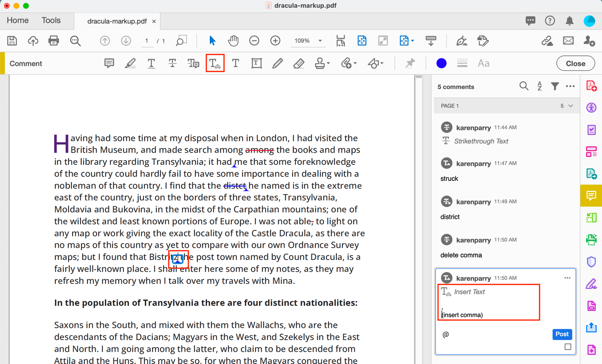
Task: Select the Hand pan tool
Action: pyautogui.click(x=233, y=41)
